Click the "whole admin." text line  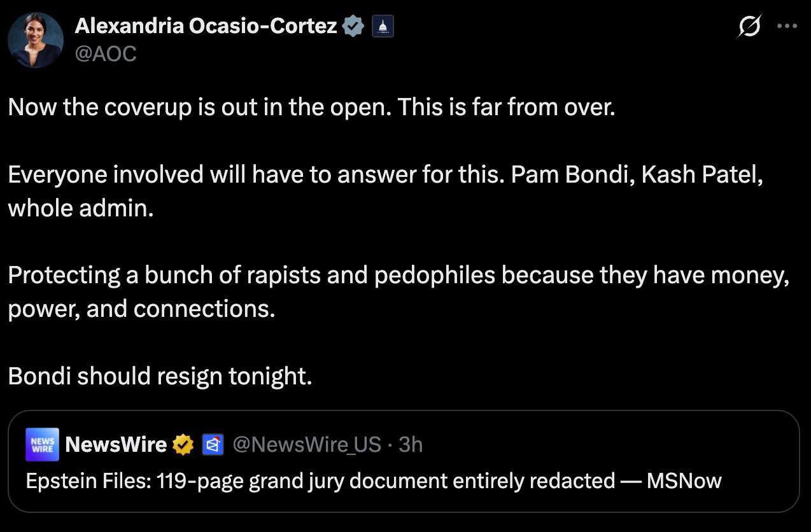(81, 208)
